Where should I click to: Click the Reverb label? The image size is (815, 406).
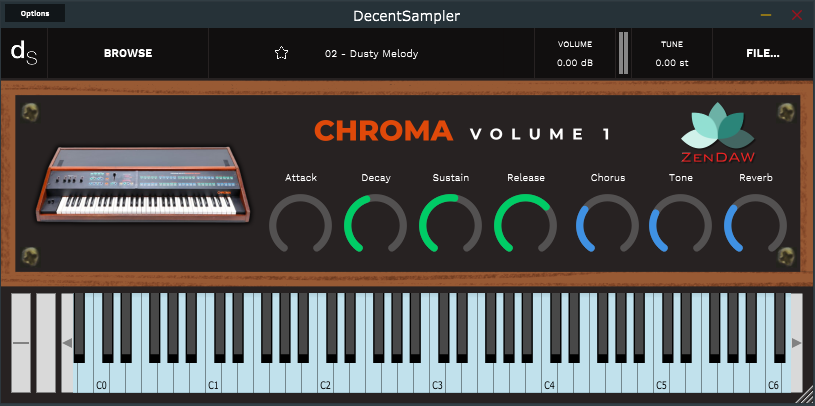coord(756,178)
